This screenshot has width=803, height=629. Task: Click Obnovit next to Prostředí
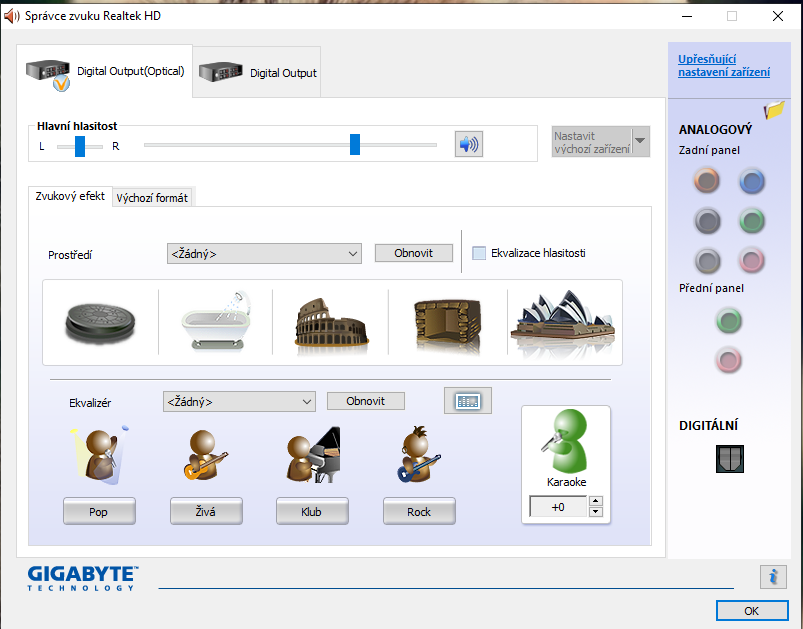(414, 253)
